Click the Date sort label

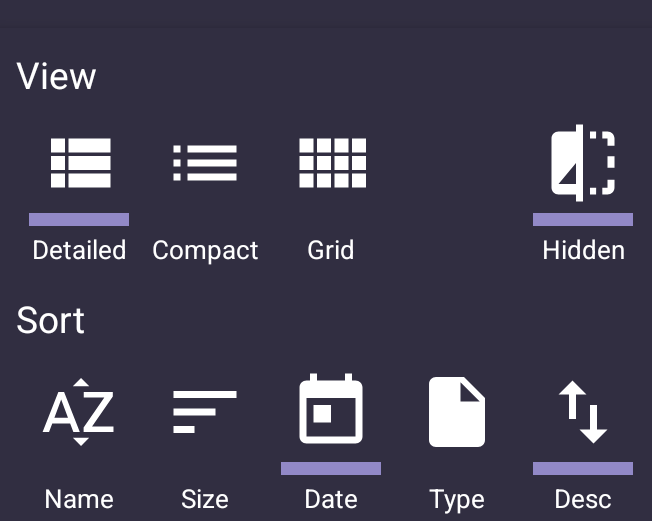coord(331,499)
